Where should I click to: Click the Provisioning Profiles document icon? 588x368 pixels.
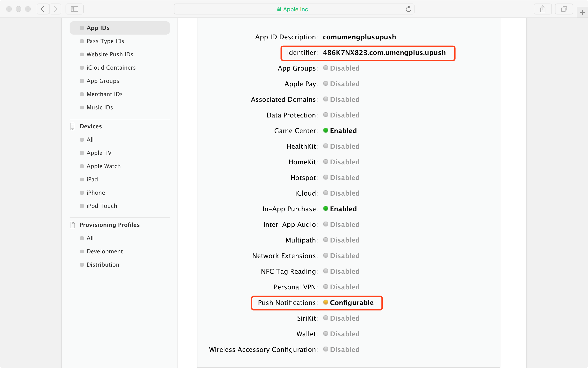(72, 225)
